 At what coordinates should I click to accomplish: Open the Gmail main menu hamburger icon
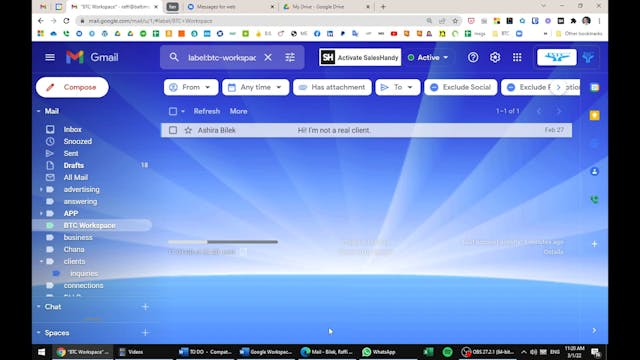coord(50,58)
